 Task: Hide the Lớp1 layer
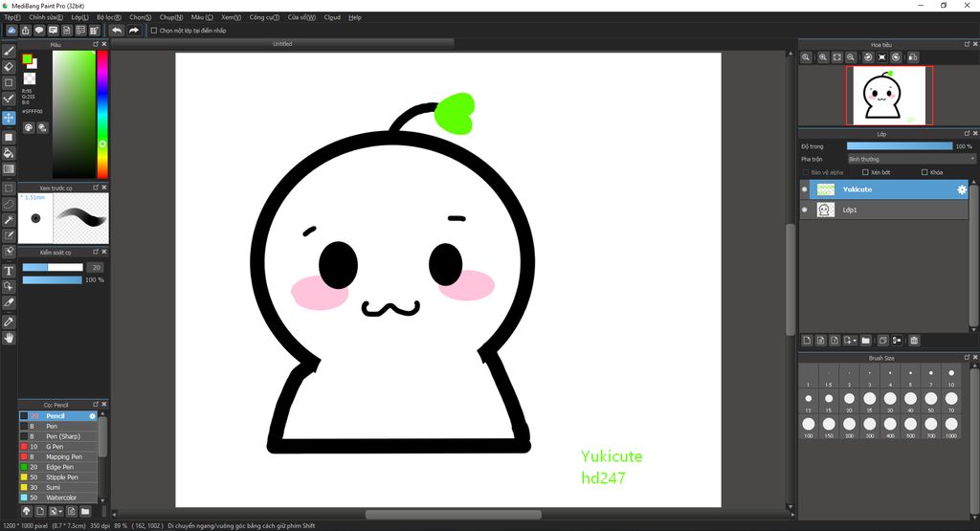(804, 210)
